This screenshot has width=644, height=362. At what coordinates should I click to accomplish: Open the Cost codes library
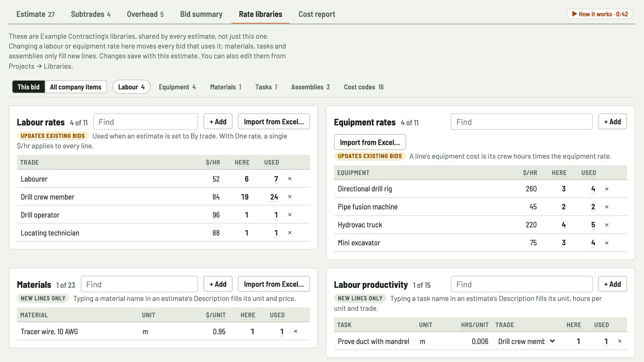364,87
